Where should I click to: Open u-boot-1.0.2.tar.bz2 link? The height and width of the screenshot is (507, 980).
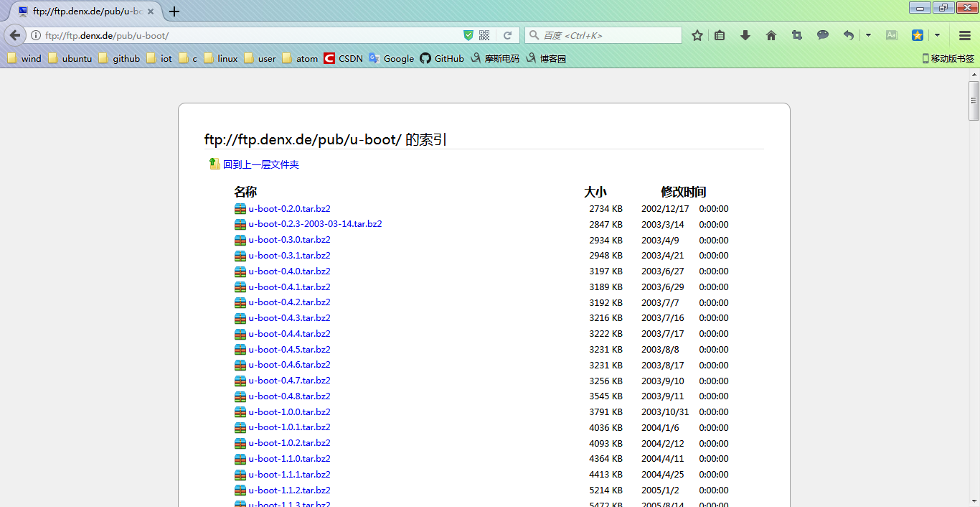(290, 443)
